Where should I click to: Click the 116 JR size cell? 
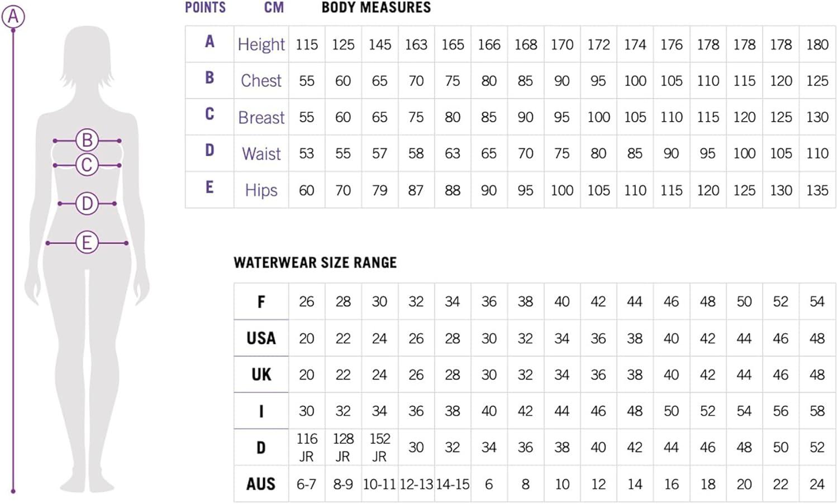coord(307,447)
